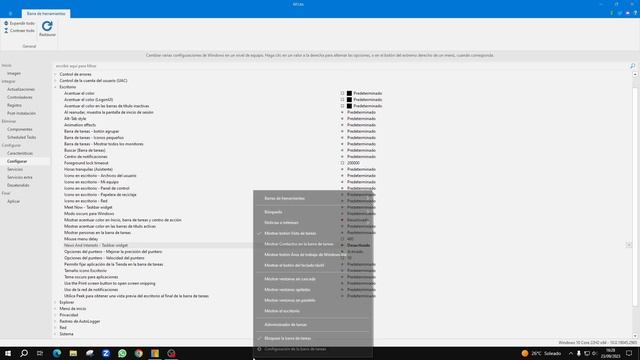The width and height of the screenshot is (640, 360).
Task: Launch Microsoft Edge from the taskbar
Action: click(x=57, y=353)
